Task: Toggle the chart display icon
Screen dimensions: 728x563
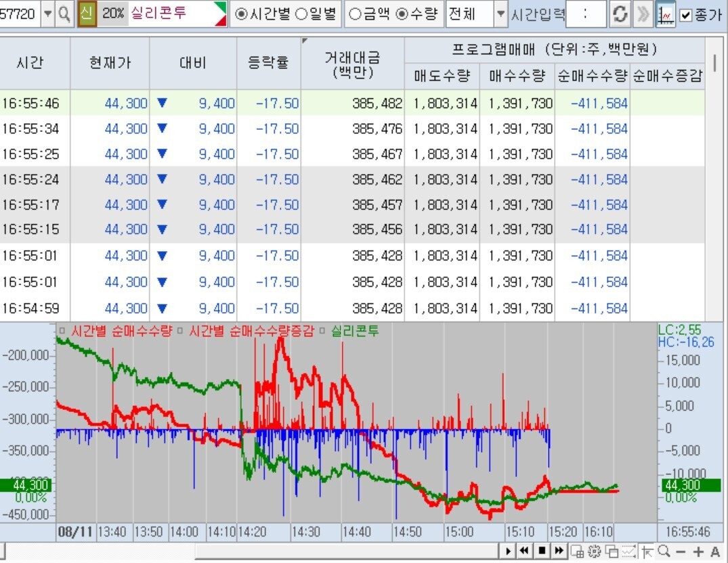Action: click(666, 15)
